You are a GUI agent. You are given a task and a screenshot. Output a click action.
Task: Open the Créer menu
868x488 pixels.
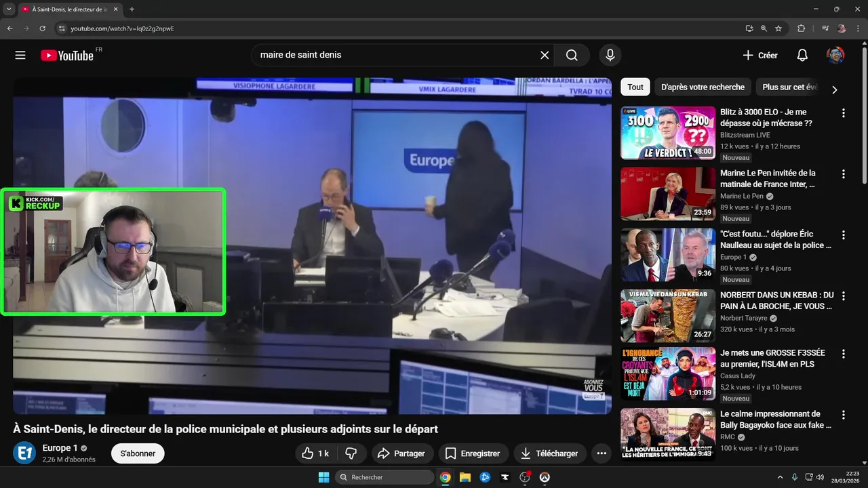[x=760, y=56]
